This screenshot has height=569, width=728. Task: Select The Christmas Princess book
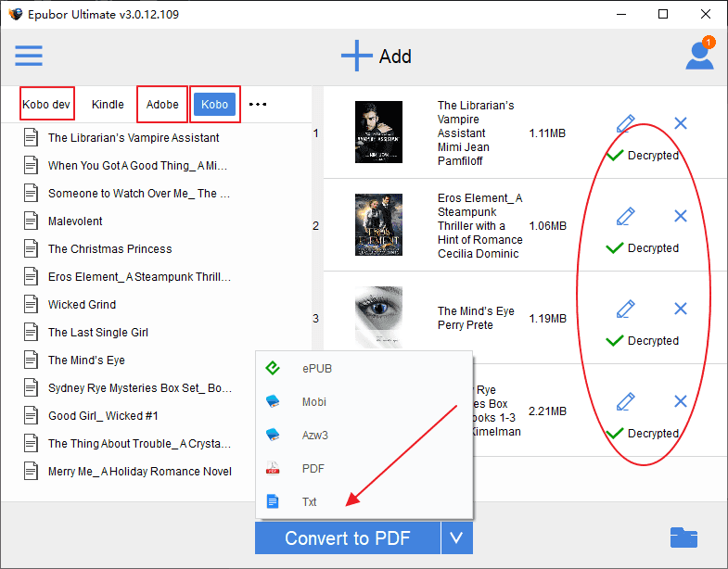coord(110,249)
